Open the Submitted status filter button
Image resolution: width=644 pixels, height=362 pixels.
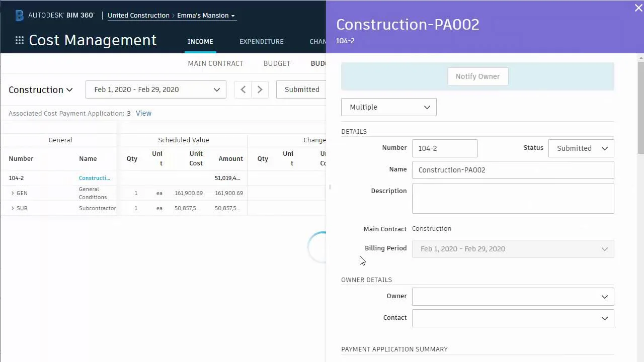(x=301, y=89)
